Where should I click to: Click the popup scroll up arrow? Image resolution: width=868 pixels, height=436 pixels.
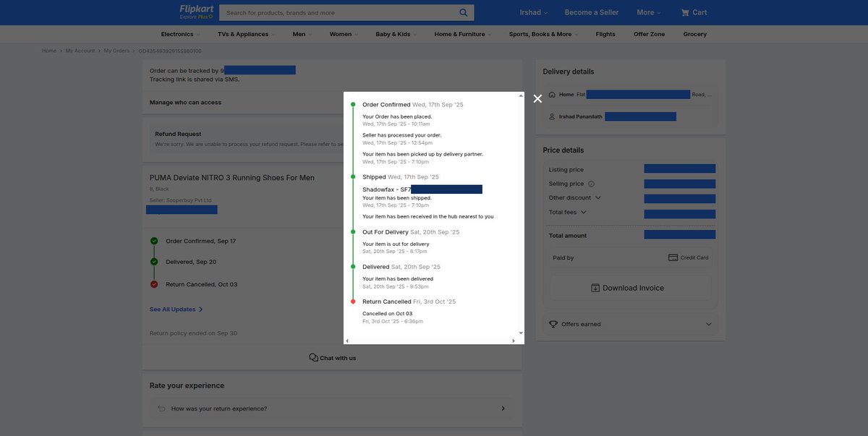[521, 95]
